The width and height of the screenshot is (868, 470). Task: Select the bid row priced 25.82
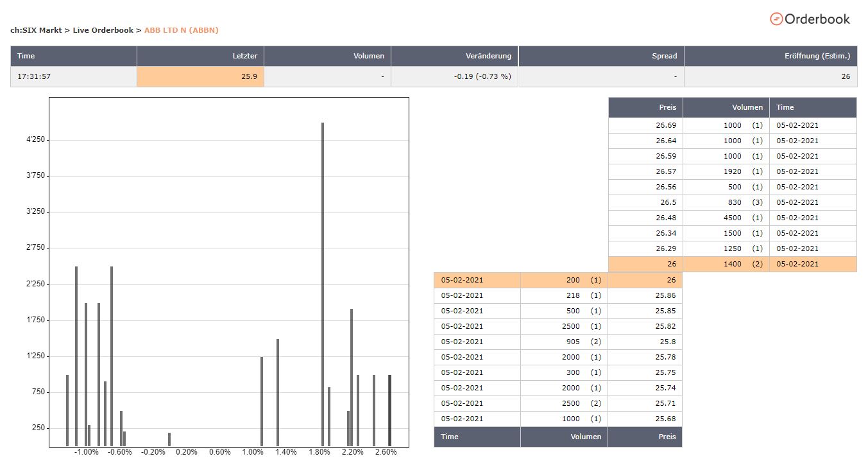pos(557,326)
